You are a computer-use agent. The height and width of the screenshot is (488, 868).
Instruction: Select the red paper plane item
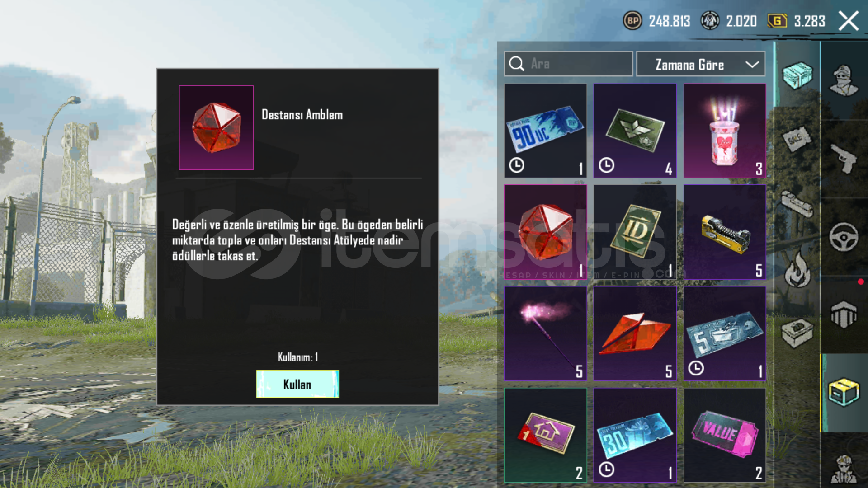click(635, 333)
